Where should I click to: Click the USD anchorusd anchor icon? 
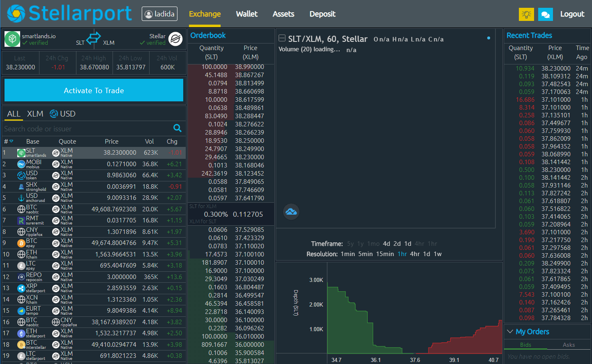pos(21,198)
